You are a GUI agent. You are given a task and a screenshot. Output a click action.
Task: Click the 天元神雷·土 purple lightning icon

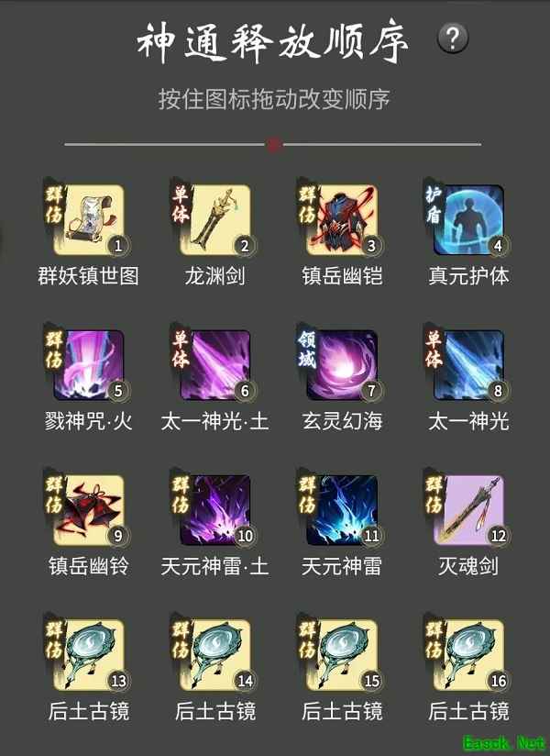(215, 510)
